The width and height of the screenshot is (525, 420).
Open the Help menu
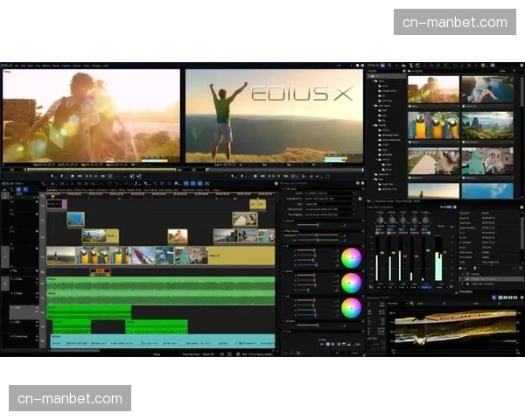[x=104, y=65]
